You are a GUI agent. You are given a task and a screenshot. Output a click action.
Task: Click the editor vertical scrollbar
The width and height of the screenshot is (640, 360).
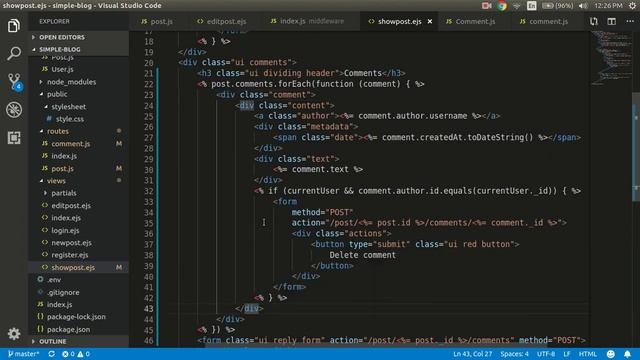(636, 147)
